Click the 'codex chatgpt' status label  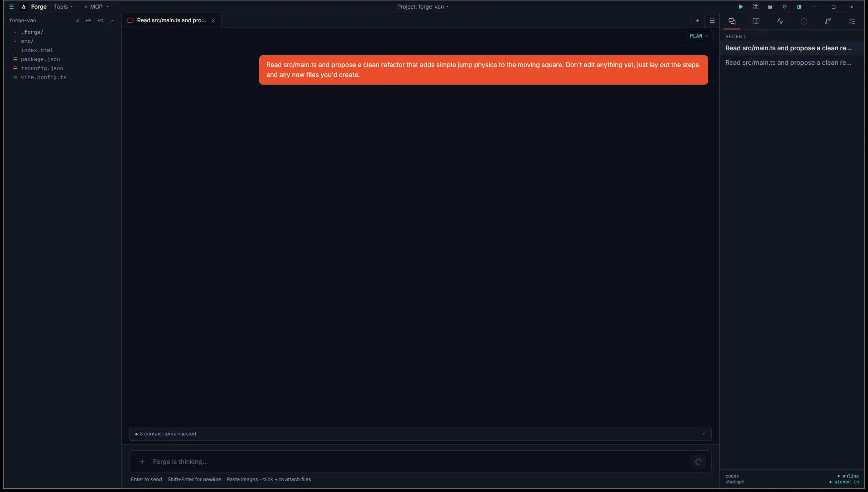(735, 479)
